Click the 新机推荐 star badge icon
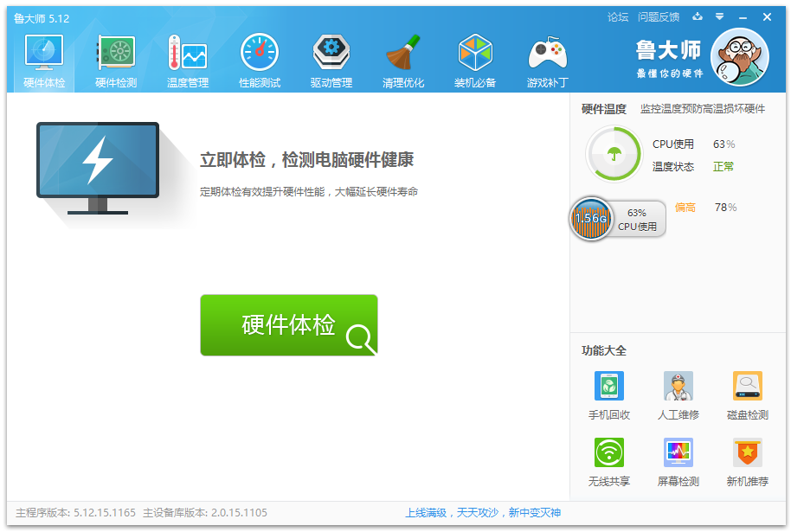This screenshot has height=532, width=791. [x=747, y=452]
